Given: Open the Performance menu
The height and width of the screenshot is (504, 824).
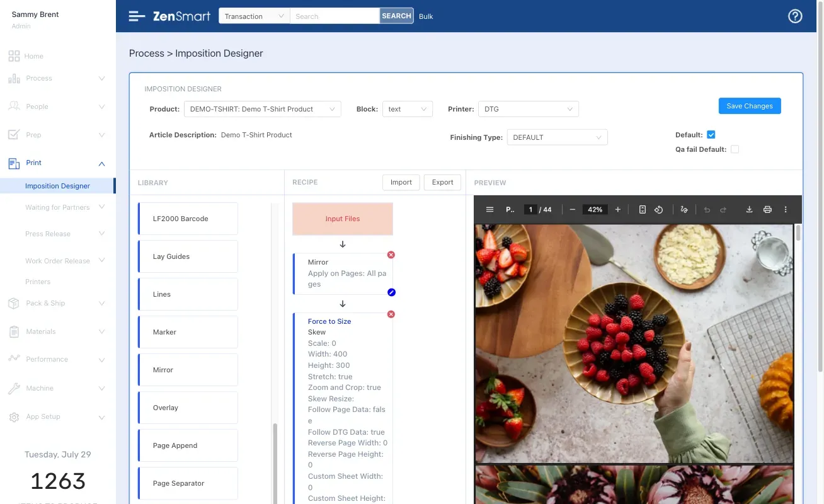Looking at the screenshot, I should point(47,359).
